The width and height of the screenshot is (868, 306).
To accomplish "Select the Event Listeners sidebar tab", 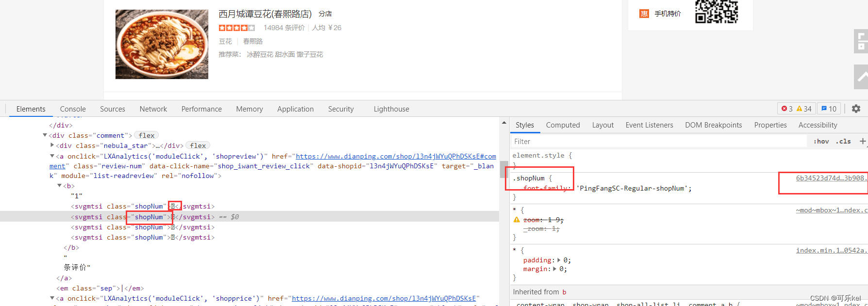I will point(650,125).
